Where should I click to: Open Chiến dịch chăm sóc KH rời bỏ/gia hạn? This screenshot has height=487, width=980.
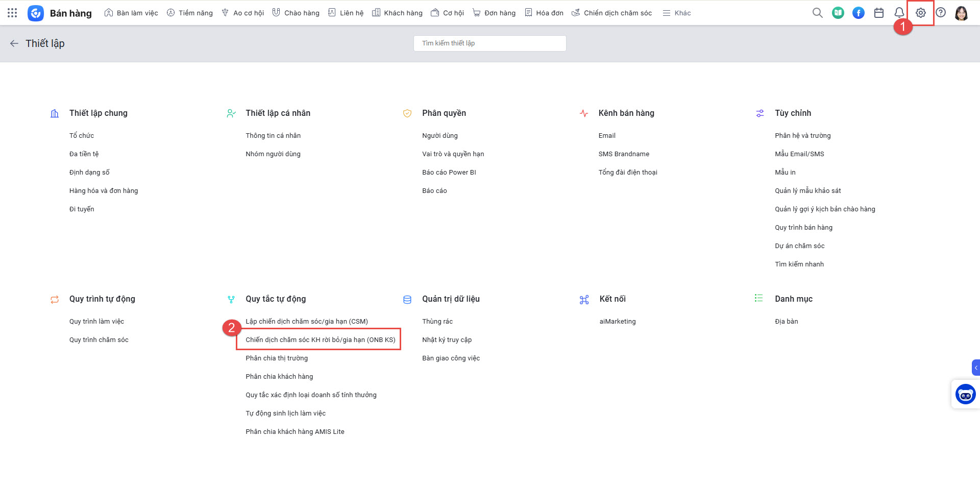[320, 339]
